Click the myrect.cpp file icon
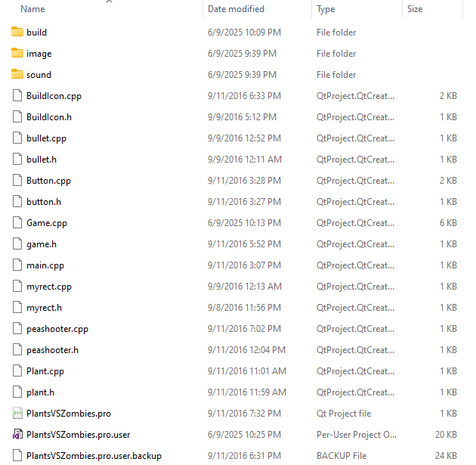 17,286
